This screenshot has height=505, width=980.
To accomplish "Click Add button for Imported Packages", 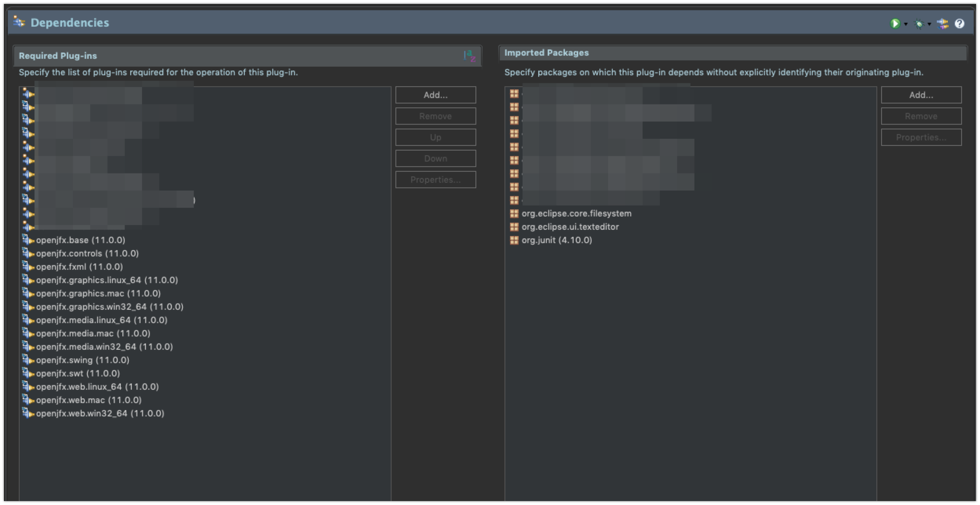I will tap(921, 95).
